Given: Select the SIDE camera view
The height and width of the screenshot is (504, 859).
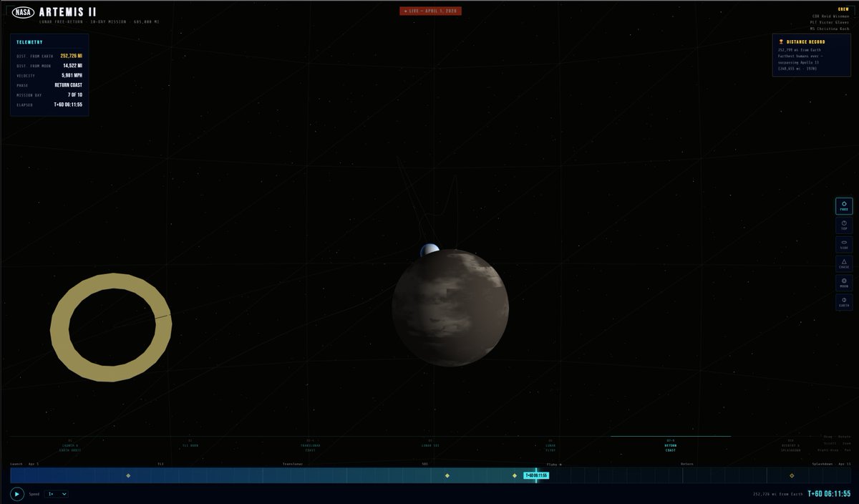Looking at the screenshot, I should click(x=844, y=244).
